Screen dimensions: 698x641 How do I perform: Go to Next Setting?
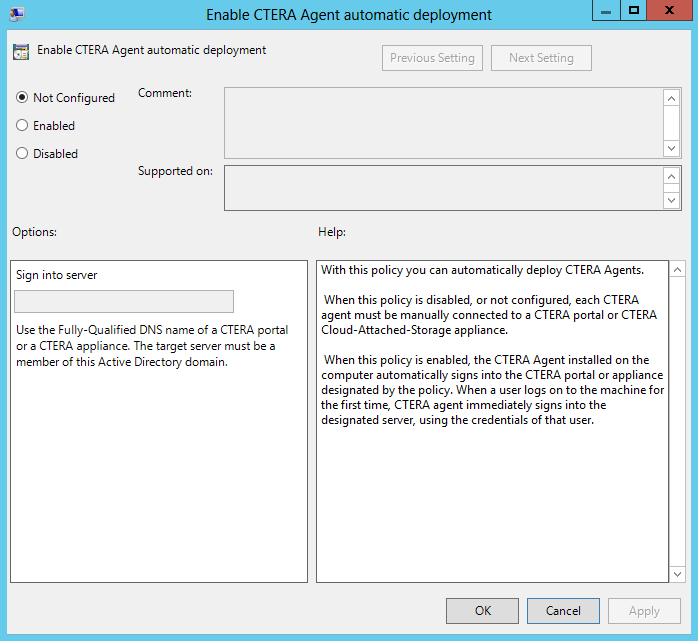click(541, 58)
